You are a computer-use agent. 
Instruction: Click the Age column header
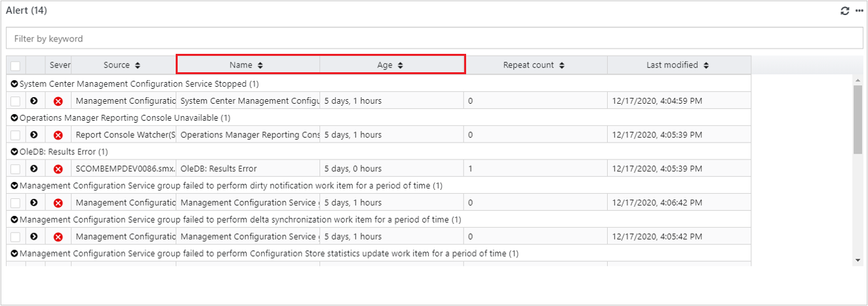click(391, 65)
